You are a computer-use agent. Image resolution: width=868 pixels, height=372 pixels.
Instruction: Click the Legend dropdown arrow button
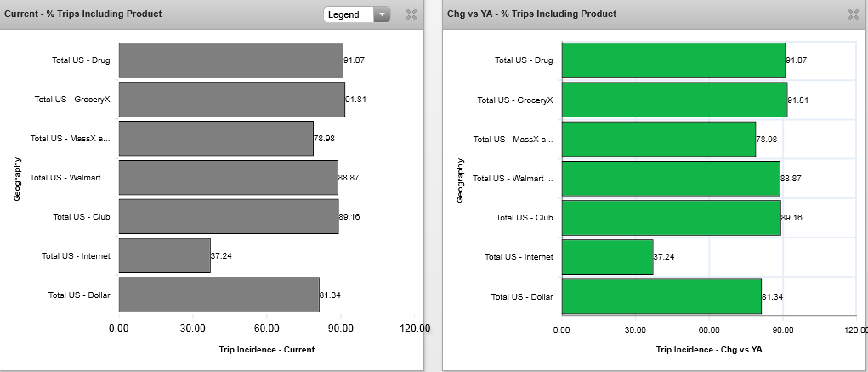382,14
